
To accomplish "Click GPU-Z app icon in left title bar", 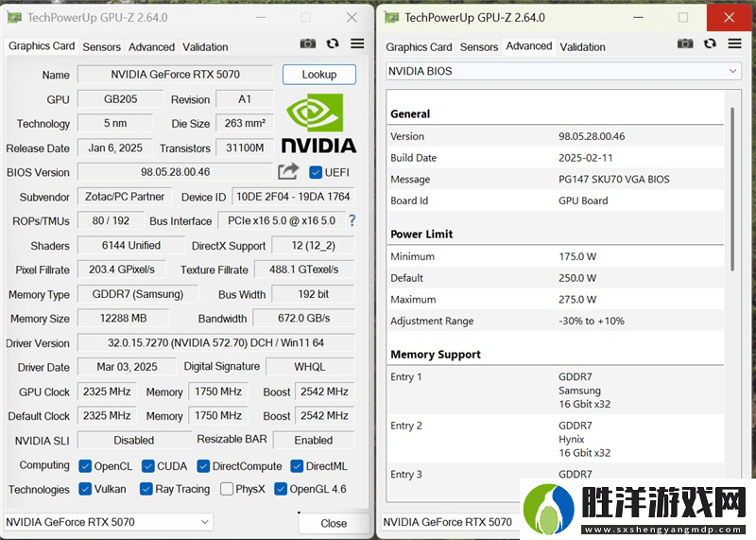I will 14,18.
